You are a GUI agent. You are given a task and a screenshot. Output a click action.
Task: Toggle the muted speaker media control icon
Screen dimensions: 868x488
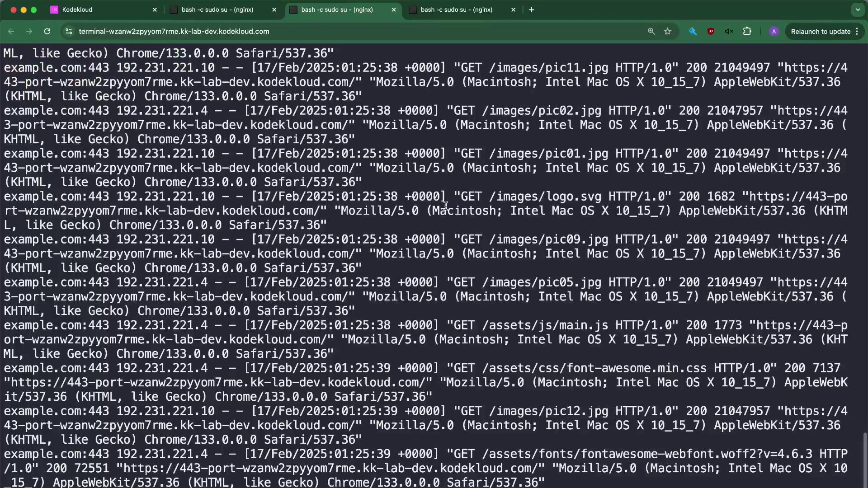(729, 31)
